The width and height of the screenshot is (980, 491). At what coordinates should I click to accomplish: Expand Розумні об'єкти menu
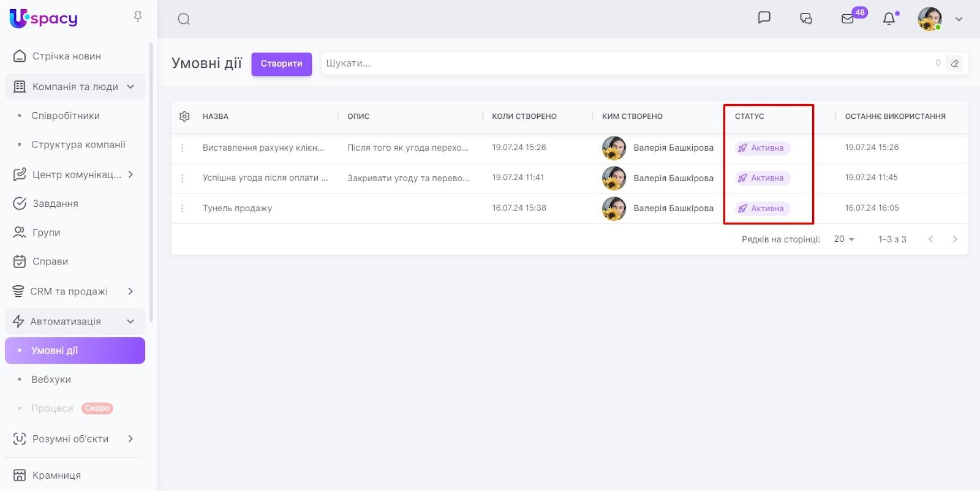[x=130, y=439]
